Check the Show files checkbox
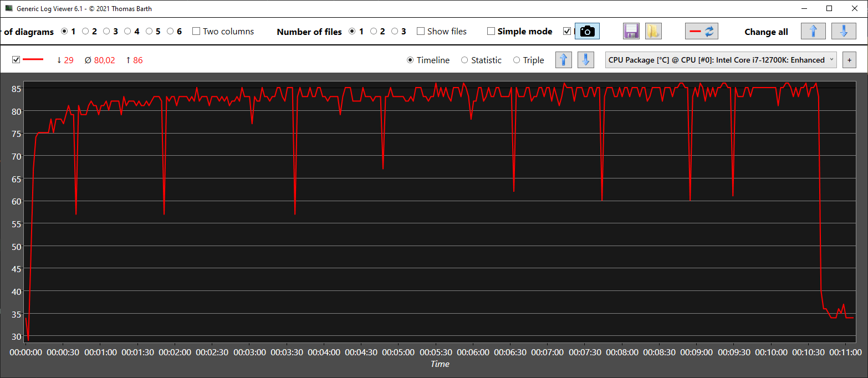This screenshot has height=378, width=868. (421, 32)
